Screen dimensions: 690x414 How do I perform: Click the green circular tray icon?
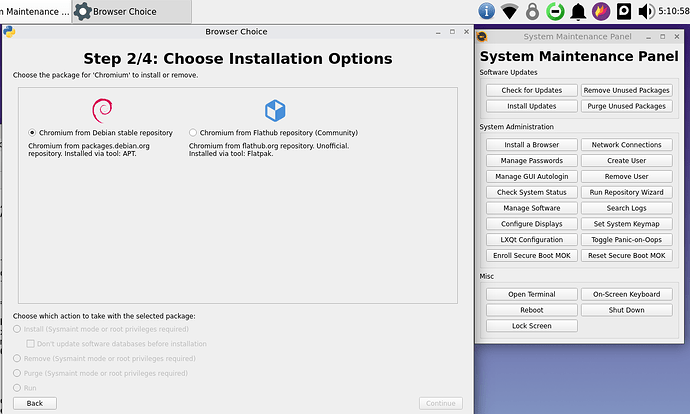click(x=555, y=11)
